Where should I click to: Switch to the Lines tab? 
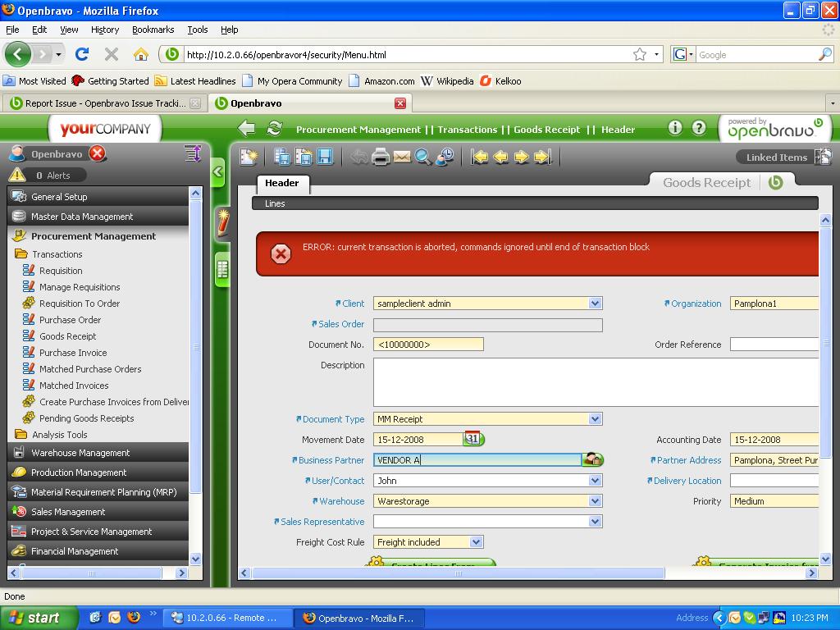point(275,203)
